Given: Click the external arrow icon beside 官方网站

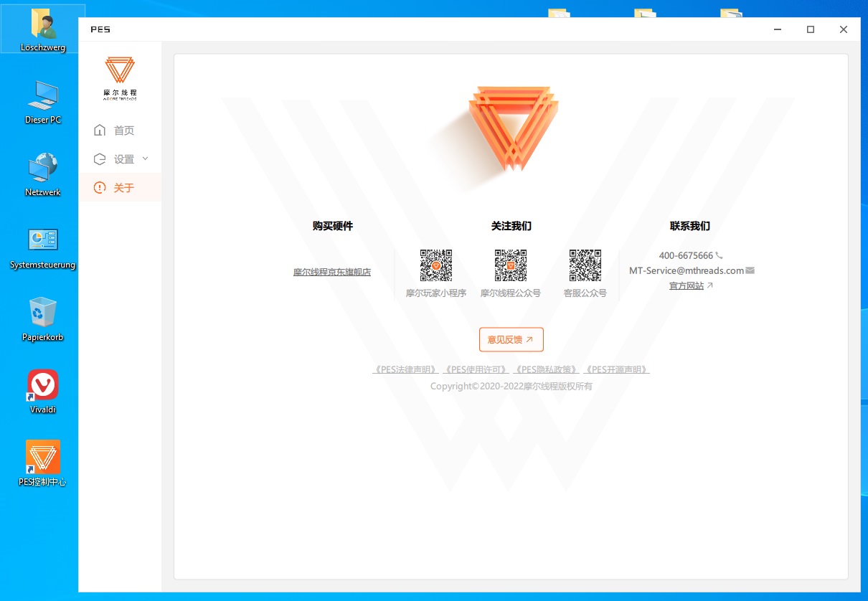Looking at the screenshot, I should 710,285.
